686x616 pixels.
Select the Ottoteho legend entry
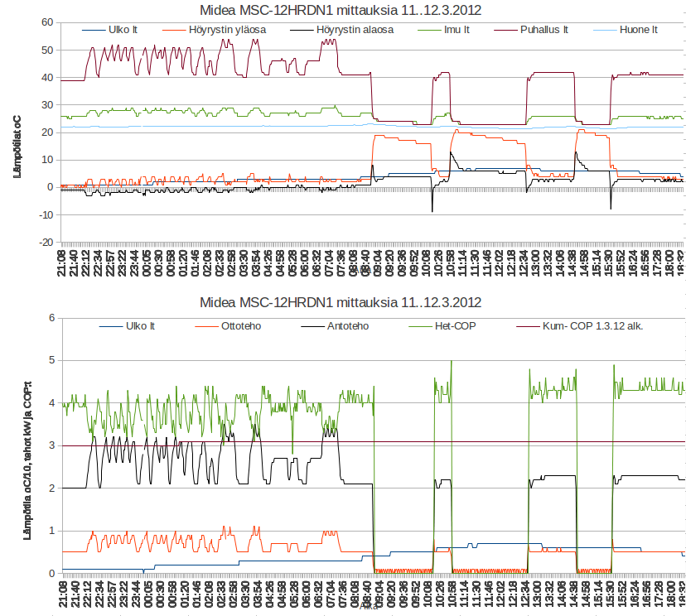pos(228,326)
